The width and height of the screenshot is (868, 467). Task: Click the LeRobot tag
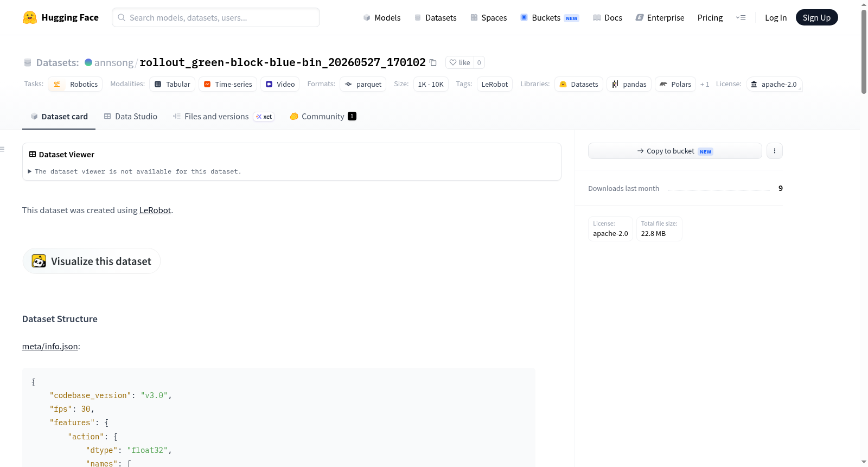pos(495,84)
